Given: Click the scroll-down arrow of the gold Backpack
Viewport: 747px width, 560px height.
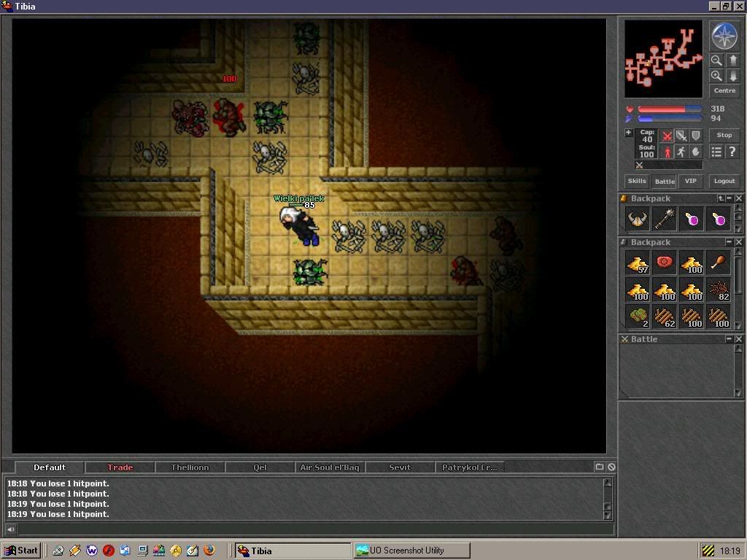Looking at the screenshot, I should point(738,326).
